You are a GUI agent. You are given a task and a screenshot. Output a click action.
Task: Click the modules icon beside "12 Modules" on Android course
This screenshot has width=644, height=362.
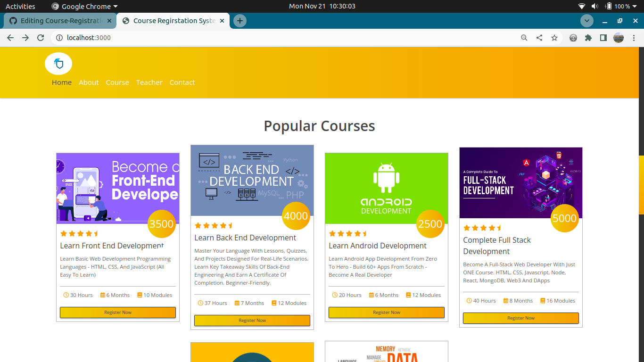(407, 295)
